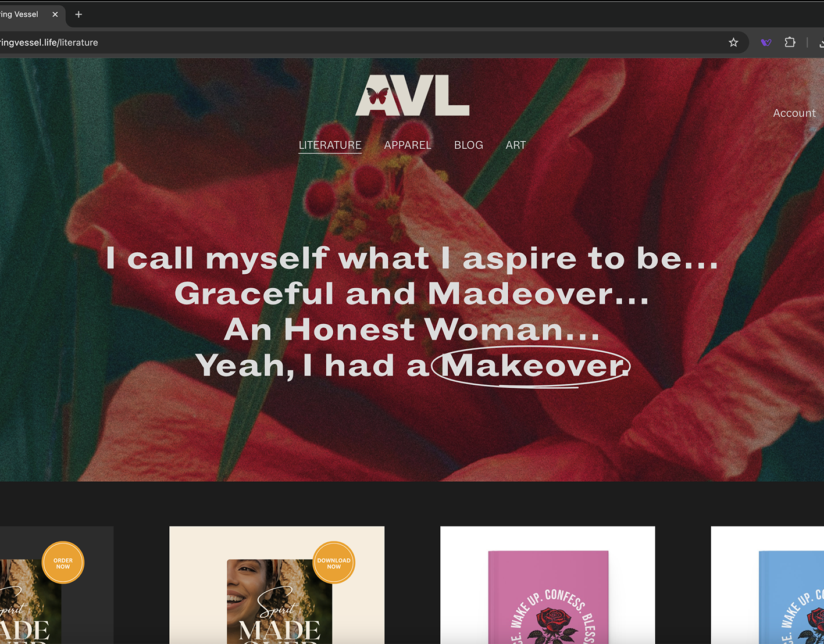Open the blue Wake Up journal product

pos(768,585)
